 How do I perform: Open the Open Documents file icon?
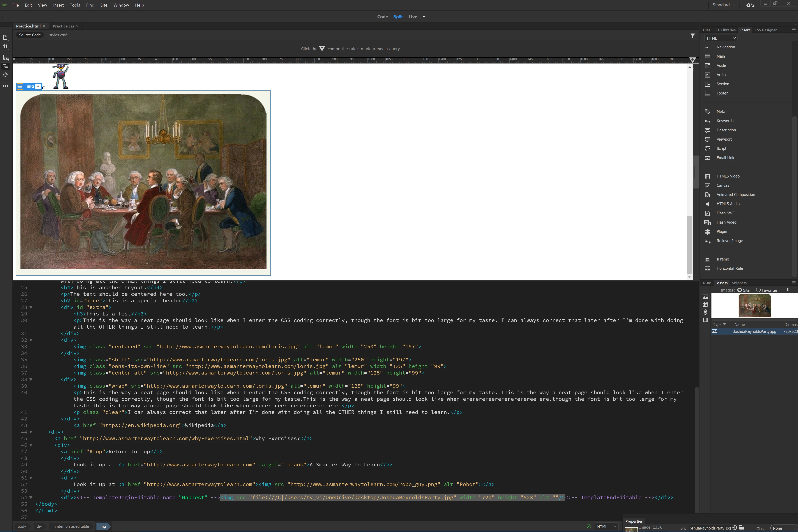click(5, 37)
